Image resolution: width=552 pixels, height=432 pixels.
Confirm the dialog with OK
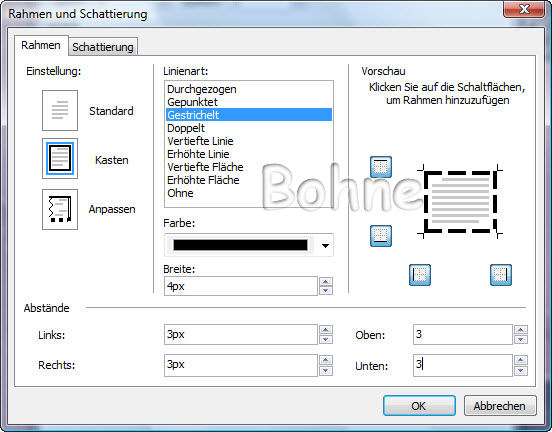(x=419, y=406)
